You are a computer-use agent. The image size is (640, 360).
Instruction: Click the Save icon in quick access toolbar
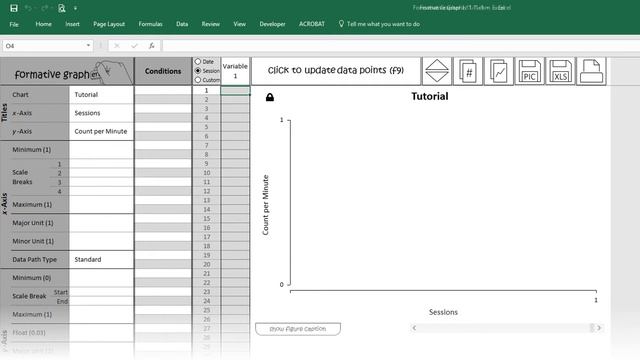click(x=14, y=8)
